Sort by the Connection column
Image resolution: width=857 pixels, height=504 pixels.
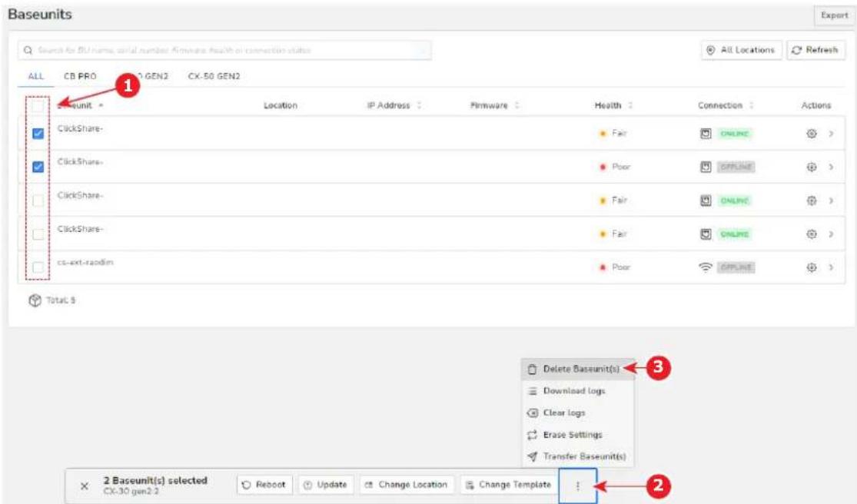pos(752,105)
